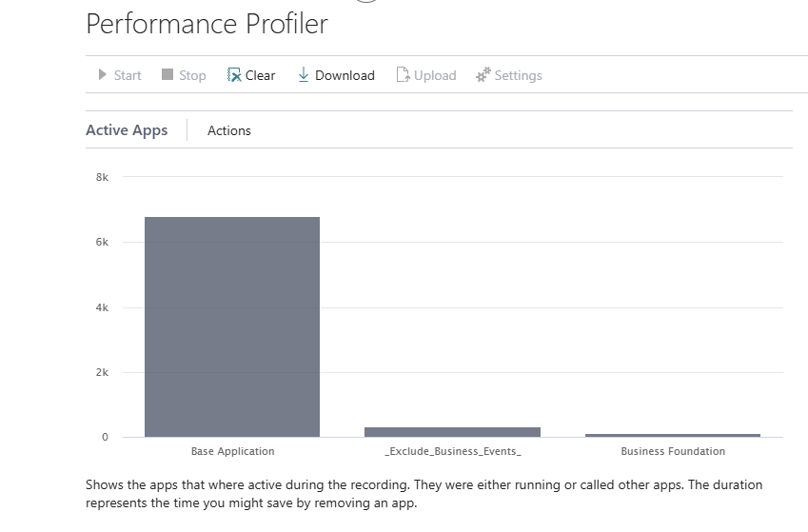Open the Actions menu
This screenshot has width=808, height=532.
[x=229, y=130]
